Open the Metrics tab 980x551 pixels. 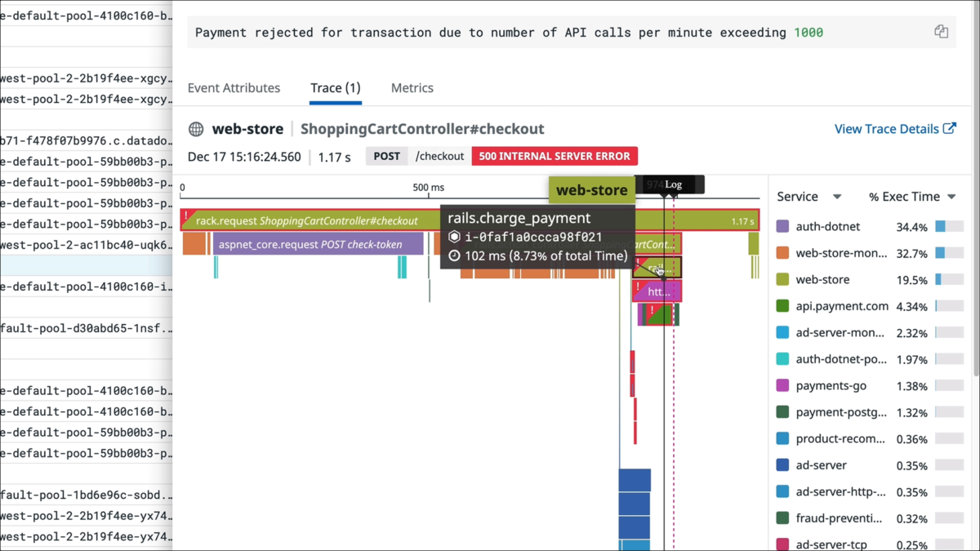tap(412, 88)
